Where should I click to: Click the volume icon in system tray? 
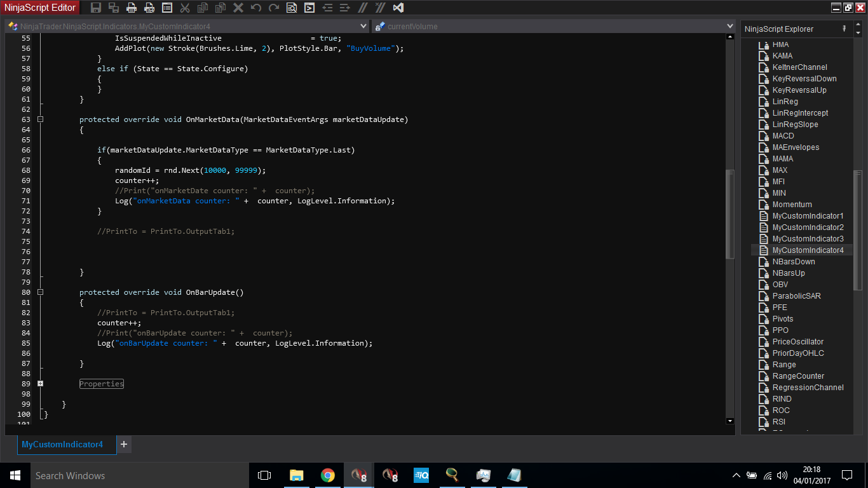[x=782, y=475]
